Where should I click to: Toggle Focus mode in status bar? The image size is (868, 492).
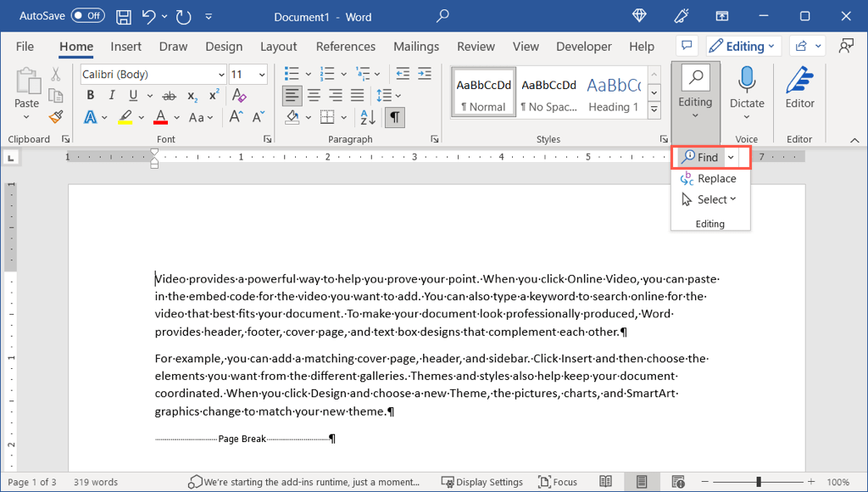tap(557, 482)
